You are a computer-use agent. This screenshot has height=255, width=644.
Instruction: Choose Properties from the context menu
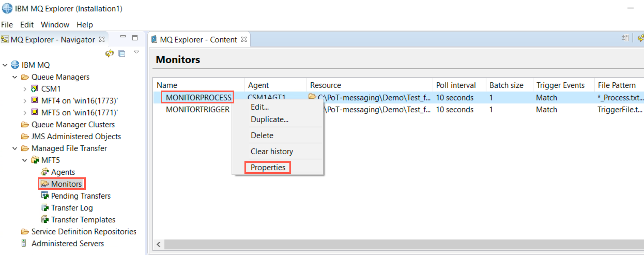click(x=278, y=167)
